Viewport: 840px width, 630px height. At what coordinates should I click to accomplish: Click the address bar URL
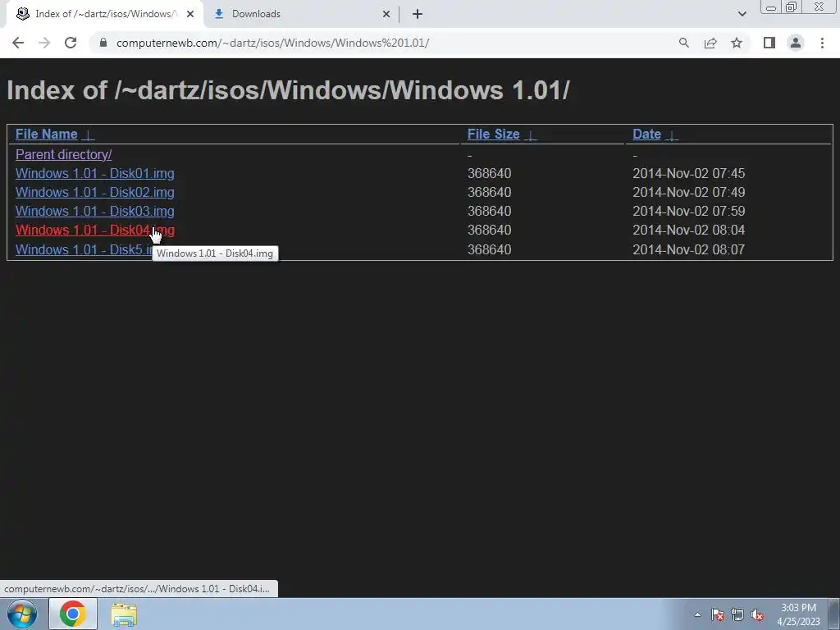(272, 43)
